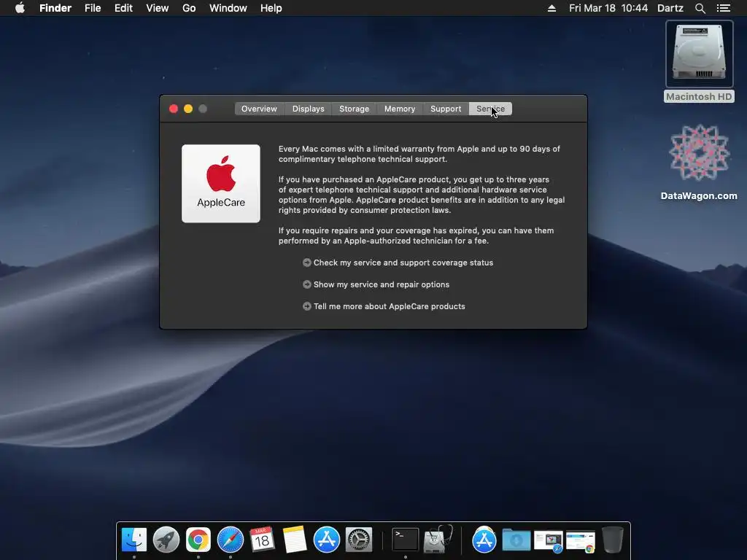This screenshot has width=747, height=560.
Task: Select the Service tab
Action: (x=491, y=109)
